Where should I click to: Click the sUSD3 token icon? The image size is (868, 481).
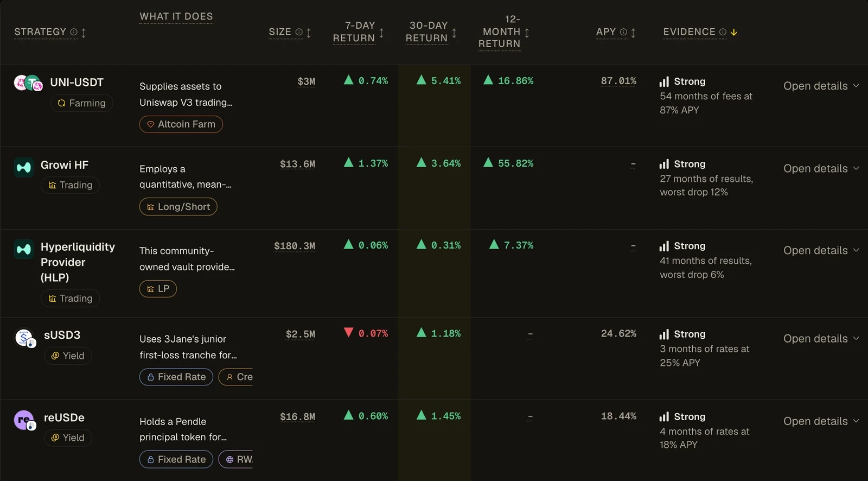25,338
